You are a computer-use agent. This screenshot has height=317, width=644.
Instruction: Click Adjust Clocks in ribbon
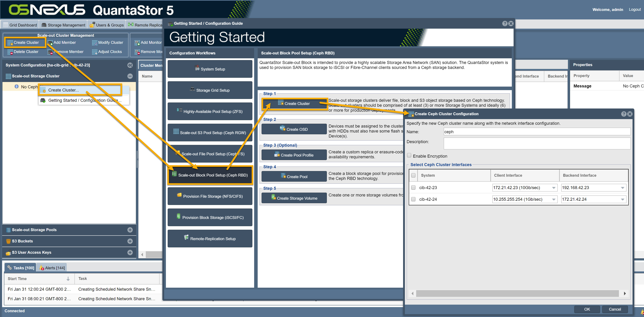(x=107, y=52)
